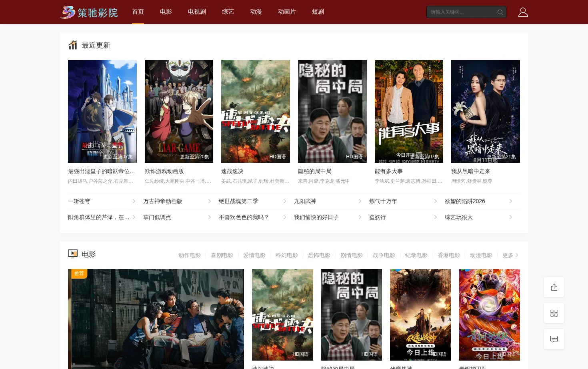Filter by 动漫电影 category
Screen dimensions: 588x369
481,255
